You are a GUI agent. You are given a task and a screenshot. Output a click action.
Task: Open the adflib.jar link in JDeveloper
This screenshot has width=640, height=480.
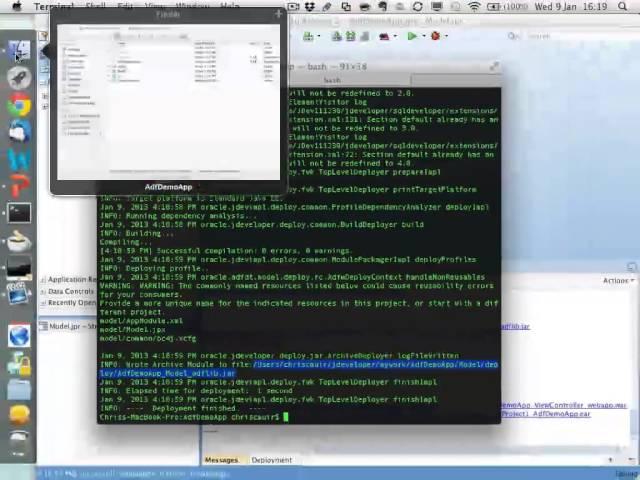515,327
